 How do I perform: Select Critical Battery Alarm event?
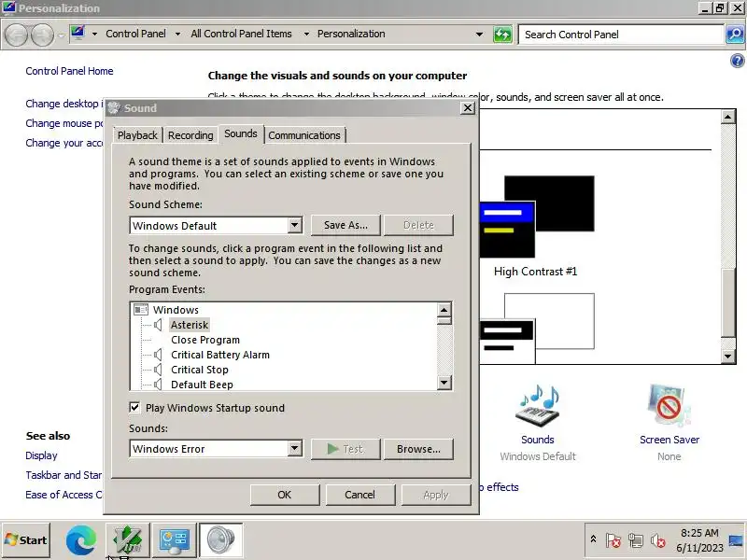click(x=220, y=355)
